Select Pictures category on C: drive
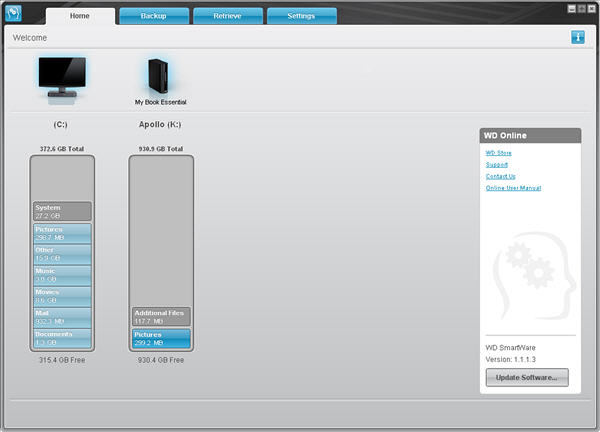The image size is (600, 432). click(62, 233)
